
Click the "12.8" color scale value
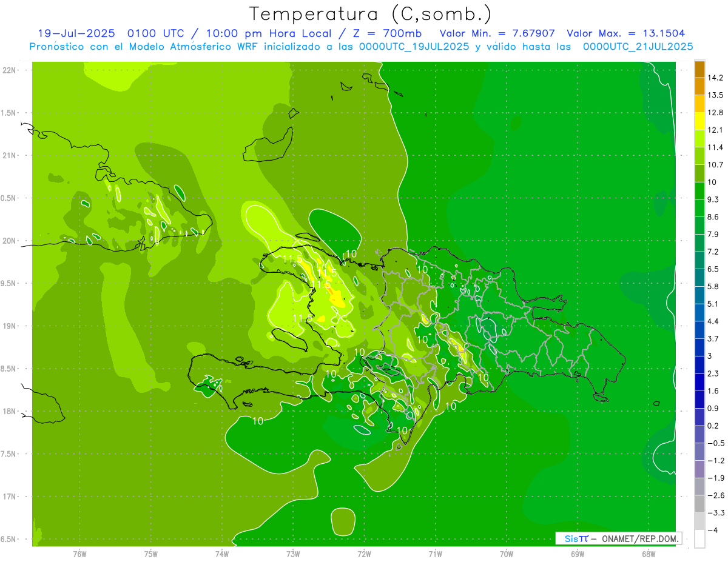coord(715,112)
